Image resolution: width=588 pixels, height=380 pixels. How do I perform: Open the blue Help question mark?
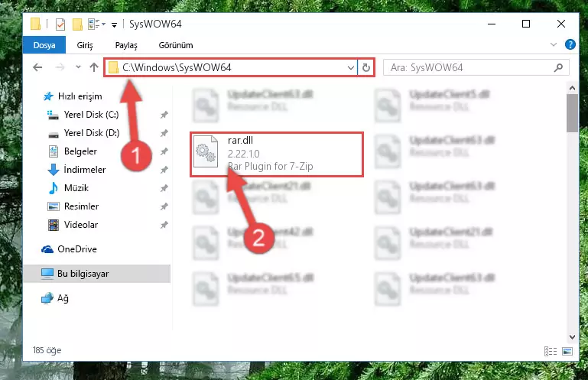(x=570, y=44)
